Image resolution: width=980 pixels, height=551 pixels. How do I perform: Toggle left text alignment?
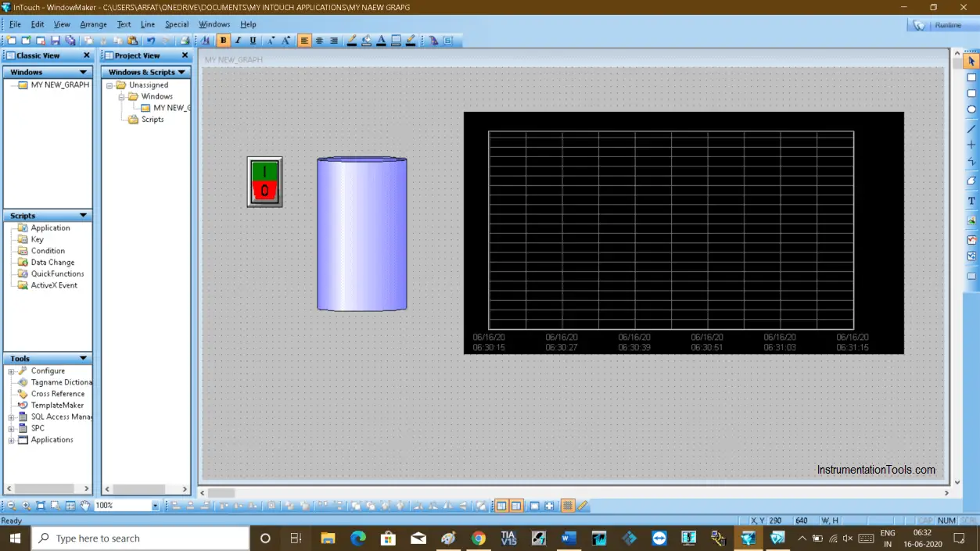(304, 41)
